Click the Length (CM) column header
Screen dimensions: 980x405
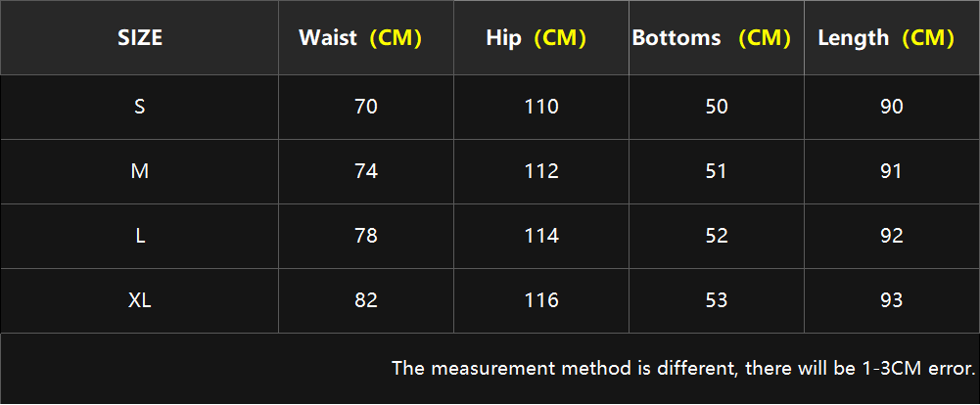[891, 38]
